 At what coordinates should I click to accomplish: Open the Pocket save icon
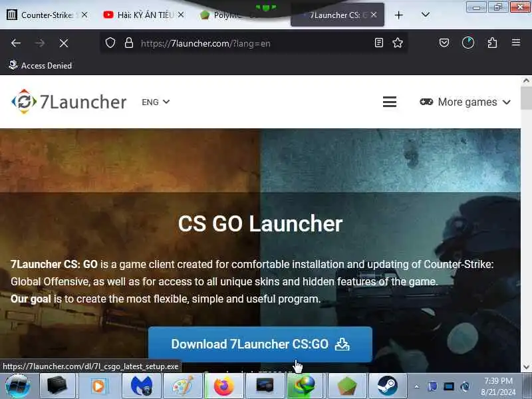click(x=444, y=43)
